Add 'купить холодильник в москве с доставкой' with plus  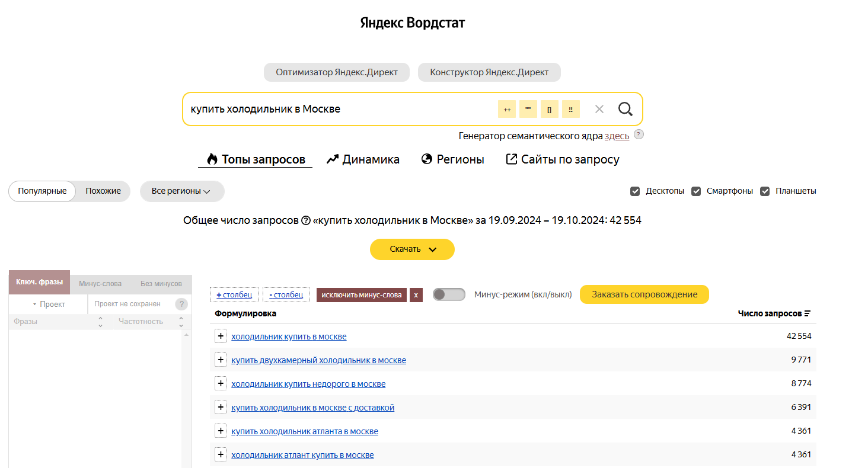221,407
